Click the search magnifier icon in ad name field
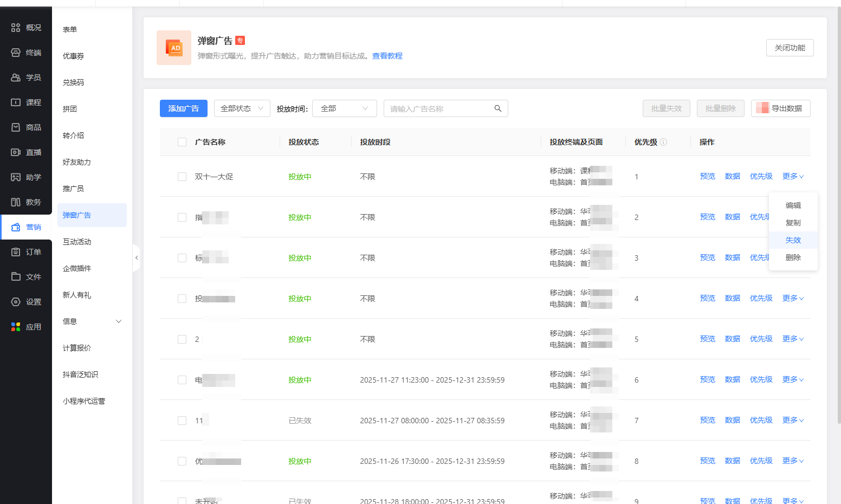Screen dimensions: 841x504 [x=497, y=108]
